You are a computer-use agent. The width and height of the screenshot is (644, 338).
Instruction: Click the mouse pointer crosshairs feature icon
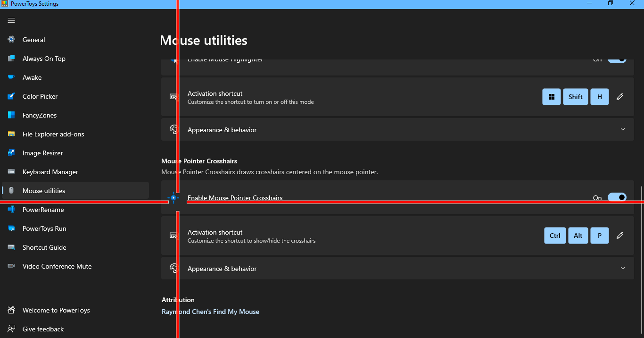(174, 198)
